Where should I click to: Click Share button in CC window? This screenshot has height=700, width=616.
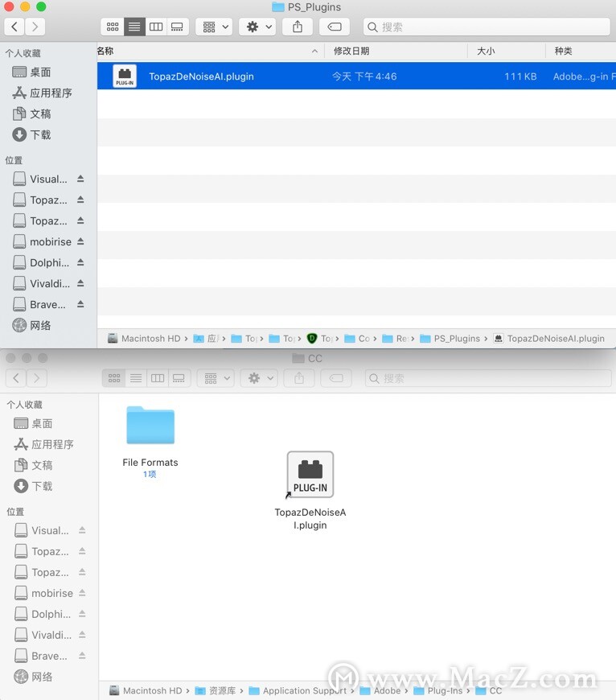[299, 378]
